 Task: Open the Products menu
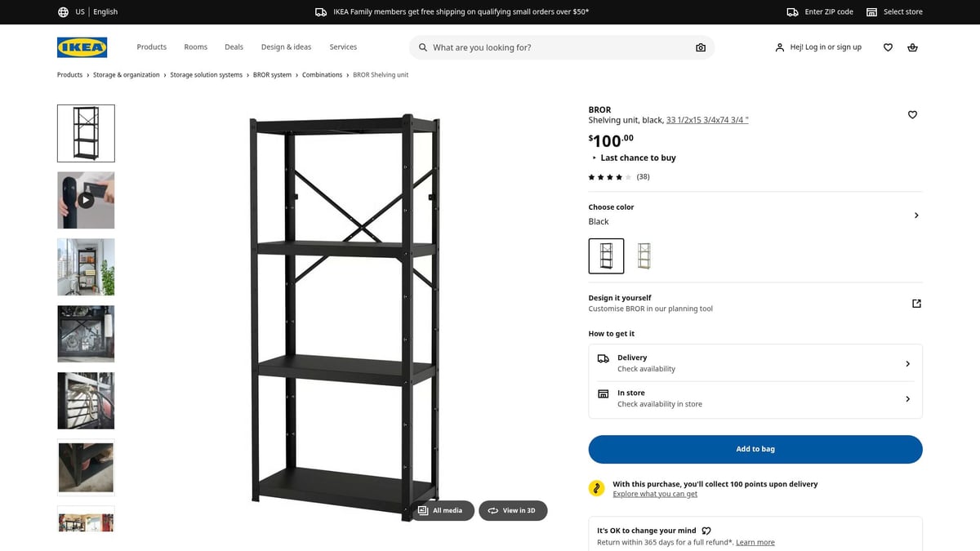point(151,47)
